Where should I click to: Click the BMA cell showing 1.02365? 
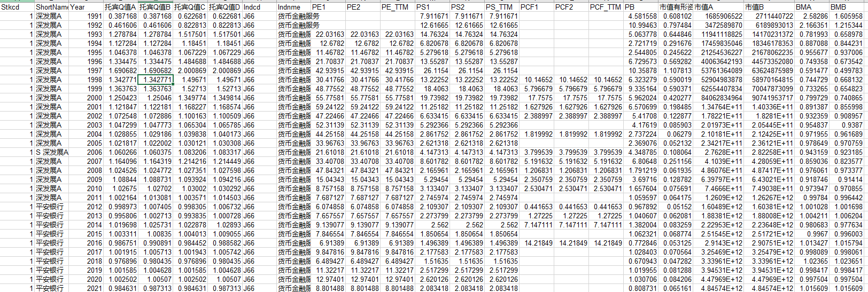click(812, 261)
